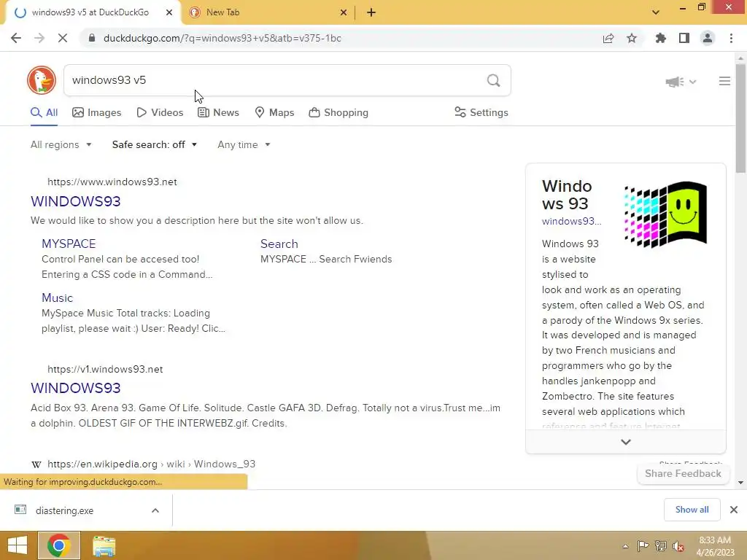
Task: Click the page vertical scrollbar thumb
Action: [x=741, y=118]
